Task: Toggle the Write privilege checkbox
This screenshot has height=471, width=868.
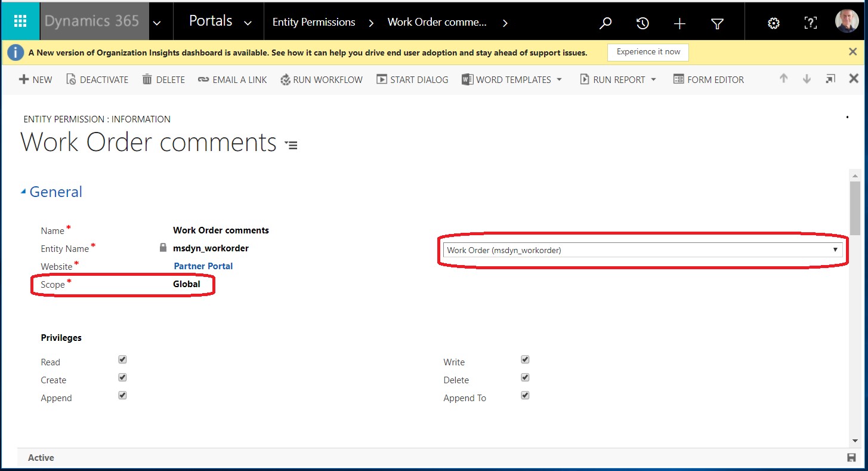Action: (x=525, y=359)
